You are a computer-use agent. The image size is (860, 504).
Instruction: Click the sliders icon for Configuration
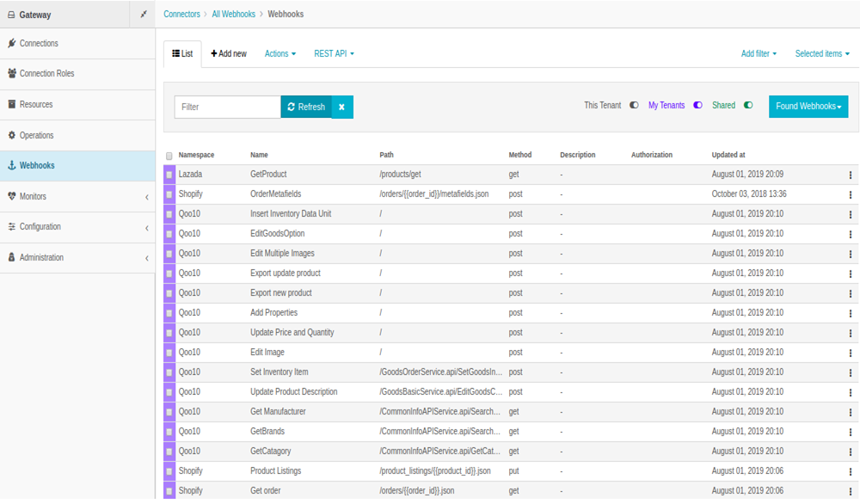pyautogui.click(x=11, y=226)
